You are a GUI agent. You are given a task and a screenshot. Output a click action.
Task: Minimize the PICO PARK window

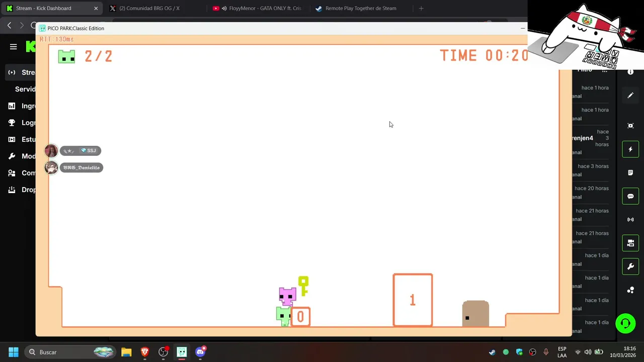coord(522,28)
